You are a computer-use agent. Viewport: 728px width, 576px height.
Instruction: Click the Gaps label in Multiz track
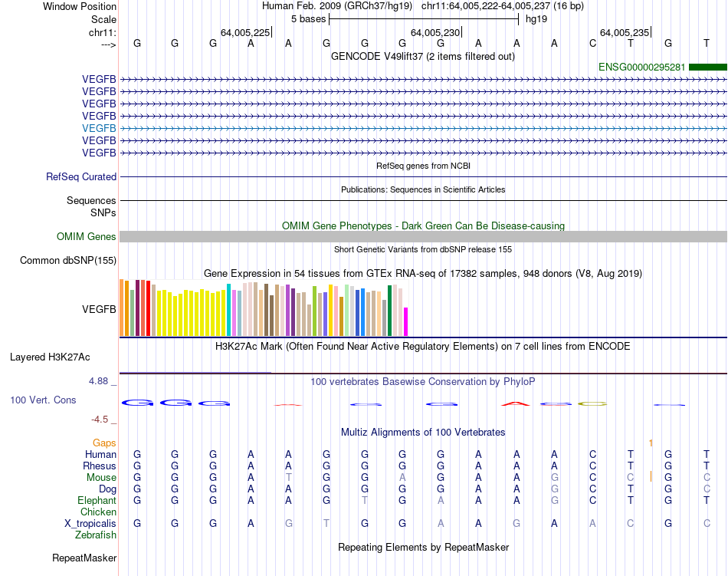104,443
